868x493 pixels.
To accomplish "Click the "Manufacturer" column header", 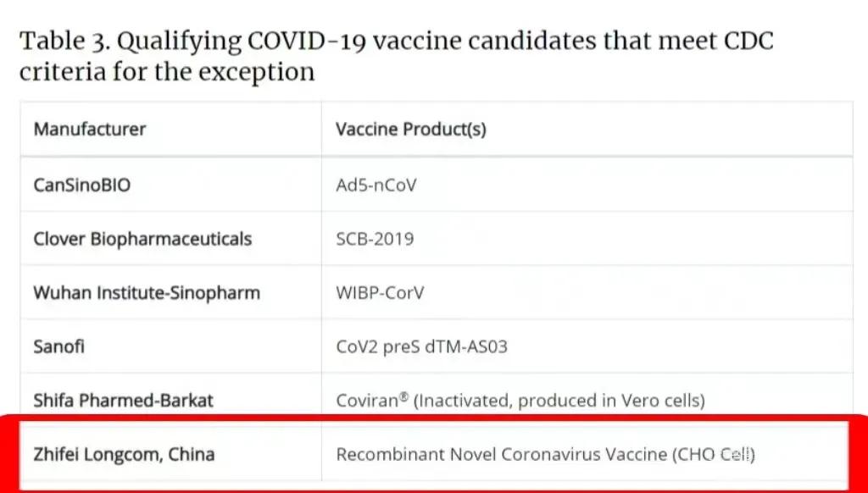I will 90,130.
